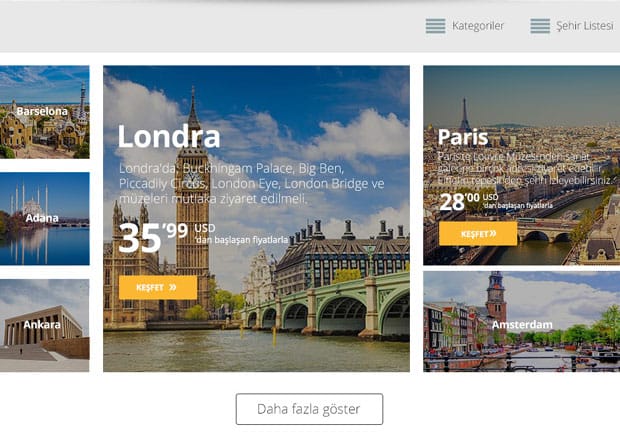This screenshot has height=433, width=620.
Task: Click the Daha fazla göster button
Action: click(309, 409)
